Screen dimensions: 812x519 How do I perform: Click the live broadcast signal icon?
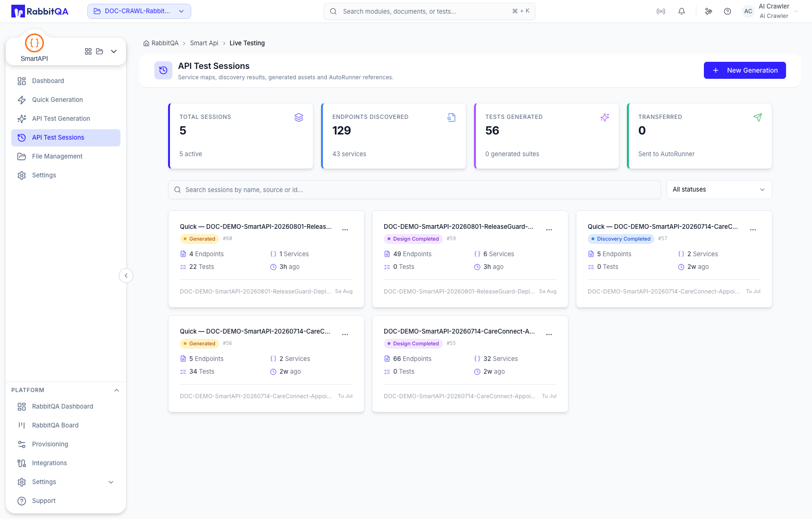[x=661, y=11]
